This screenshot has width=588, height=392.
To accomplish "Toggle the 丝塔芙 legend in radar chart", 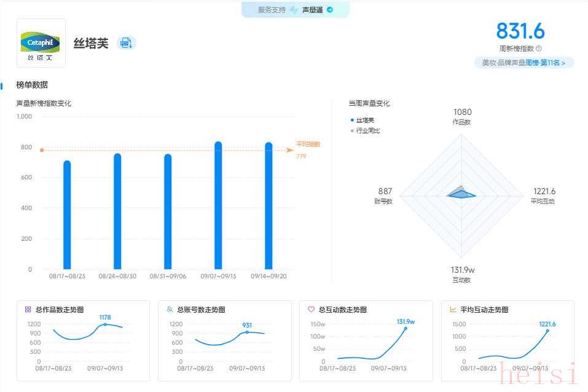I will 363,120.
